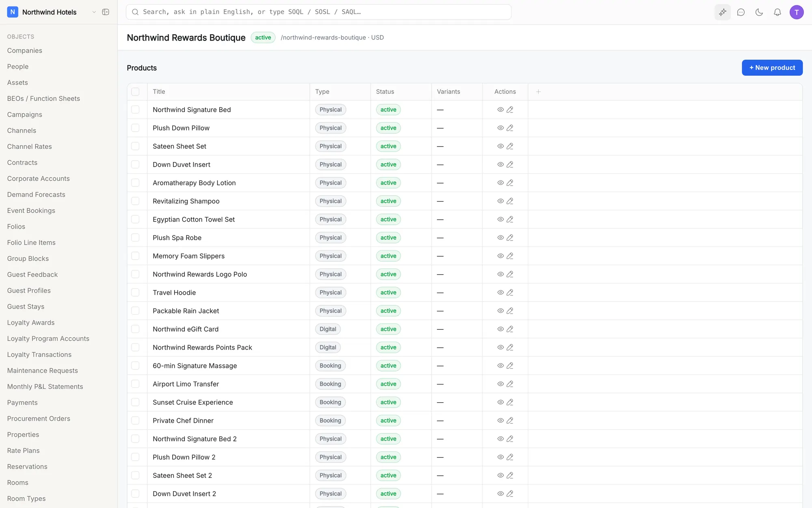The width and height of the screenshot is (812, 508).
Task: Select Airport Limo Transfer row checkbox
Action: pyautogui.click(x=135, y=384)
